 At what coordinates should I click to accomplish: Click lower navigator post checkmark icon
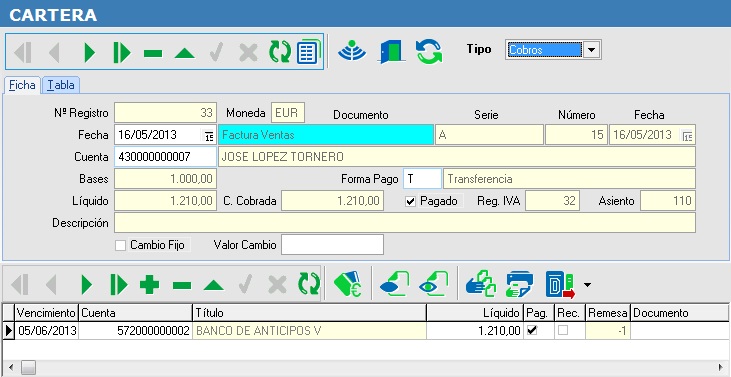245,284
